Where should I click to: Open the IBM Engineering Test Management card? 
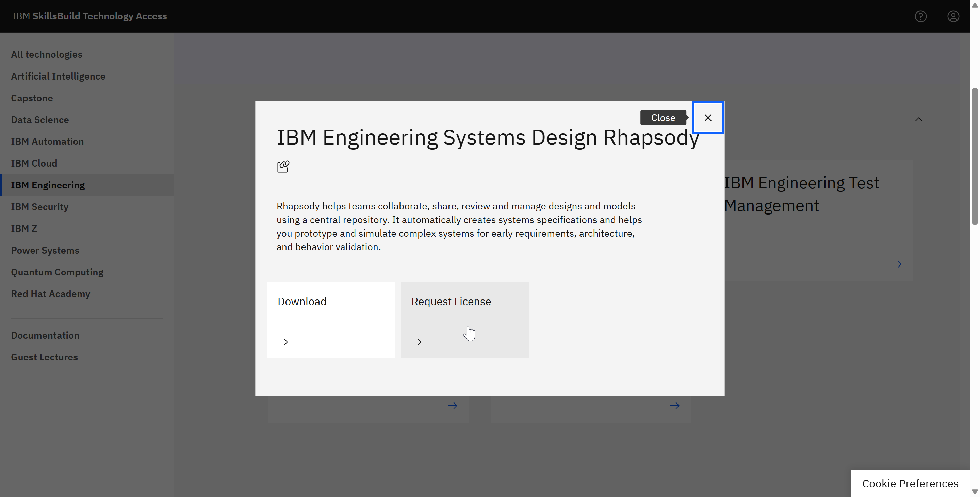(819, 220)
